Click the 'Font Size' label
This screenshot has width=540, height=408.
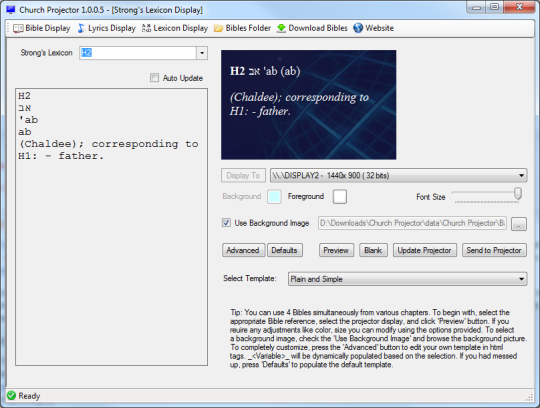point(430,197)
